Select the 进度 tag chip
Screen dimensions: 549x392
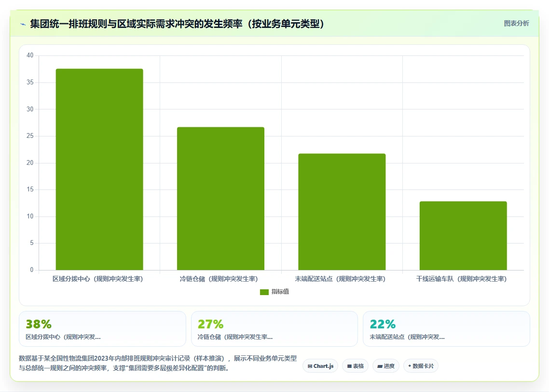(386, 366)
